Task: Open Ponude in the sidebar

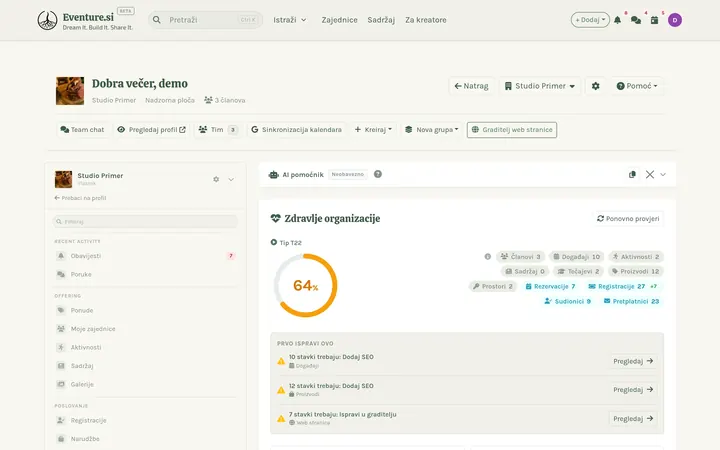Action: click(x=146, y=310)
